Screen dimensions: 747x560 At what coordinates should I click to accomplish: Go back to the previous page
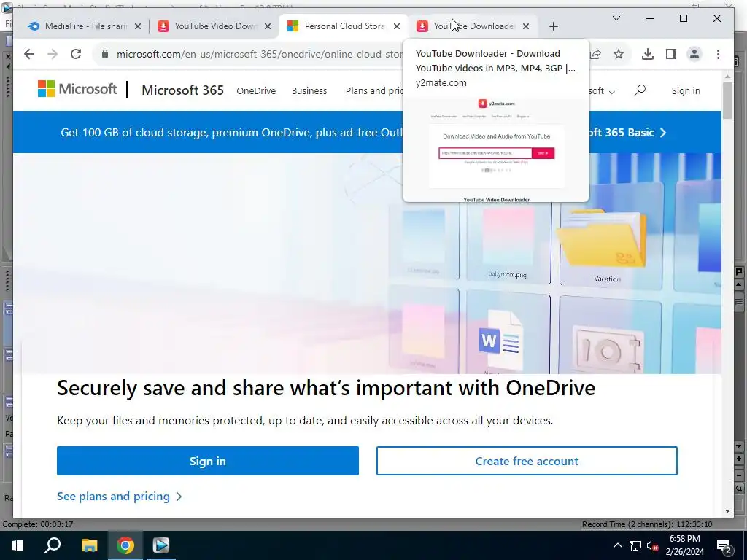tap(29, 54)
